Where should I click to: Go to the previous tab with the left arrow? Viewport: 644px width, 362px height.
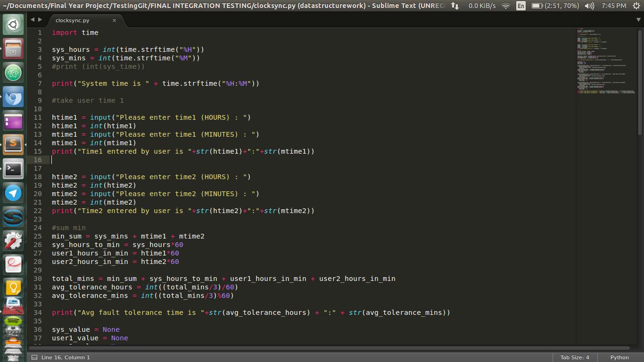tap(33, 20)
